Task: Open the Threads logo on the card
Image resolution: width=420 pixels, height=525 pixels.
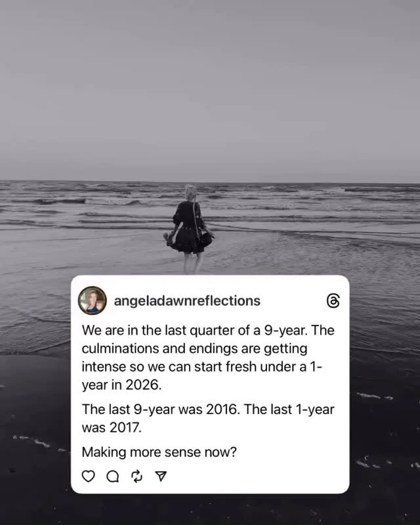Action: tap(333, 301)
